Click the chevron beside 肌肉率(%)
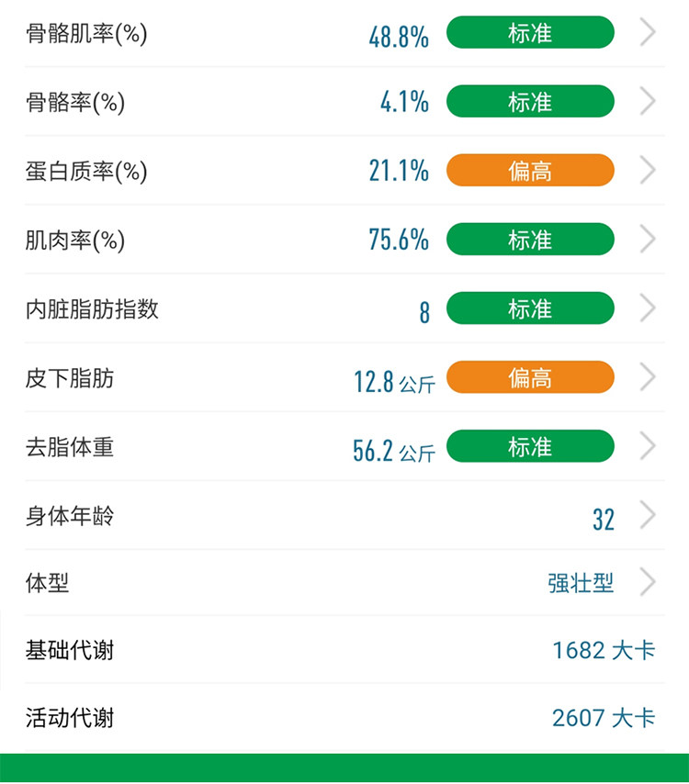The height and width of the screenshot is (784, 689). (x=648, y=240)
